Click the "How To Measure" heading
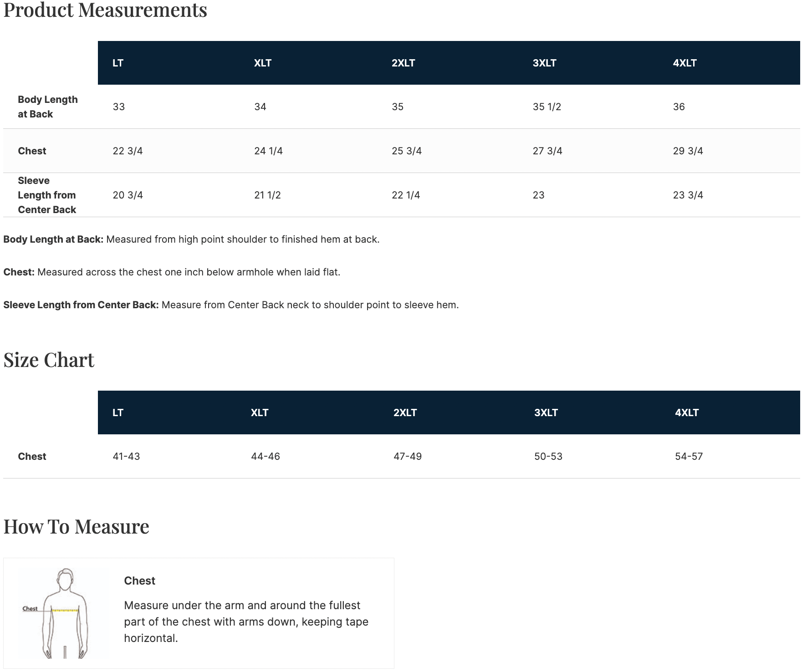807x672 pixels. 76,526
